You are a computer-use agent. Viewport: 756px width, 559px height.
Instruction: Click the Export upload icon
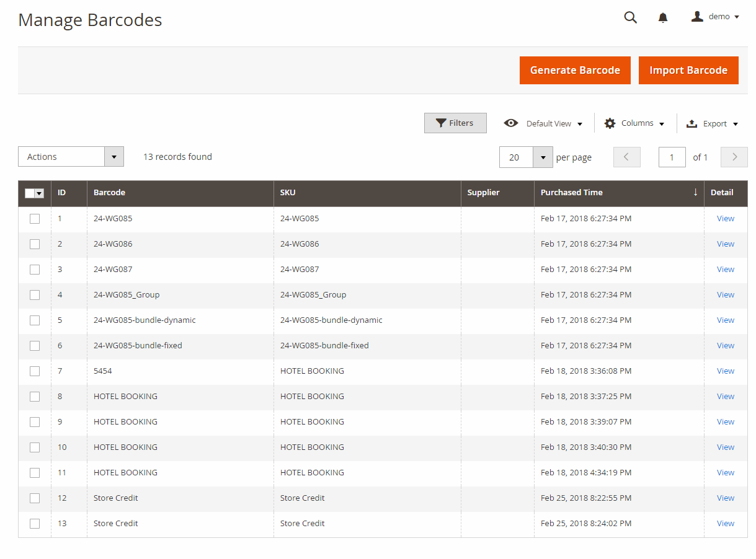692,123
